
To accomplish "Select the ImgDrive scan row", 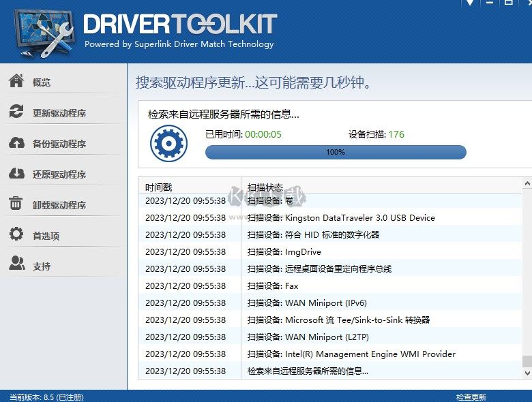I will pyautogui.click(x=330, y=252).
